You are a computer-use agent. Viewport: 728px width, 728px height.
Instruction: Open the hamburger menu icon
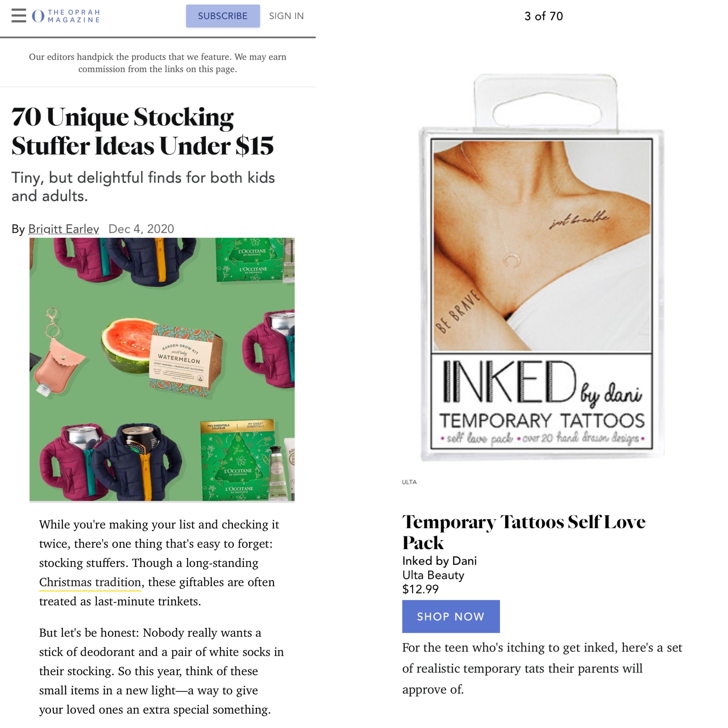tap(19, 16)
